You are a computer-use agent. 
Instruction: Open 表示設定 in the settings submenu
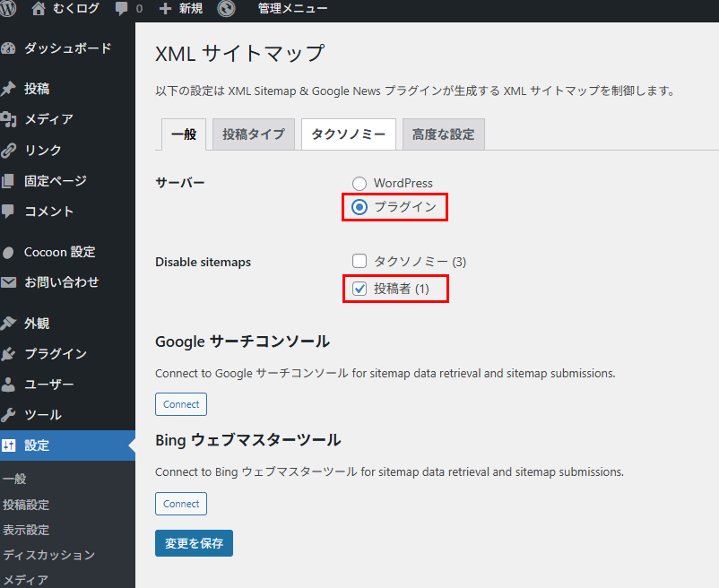[x=26, y=530]
